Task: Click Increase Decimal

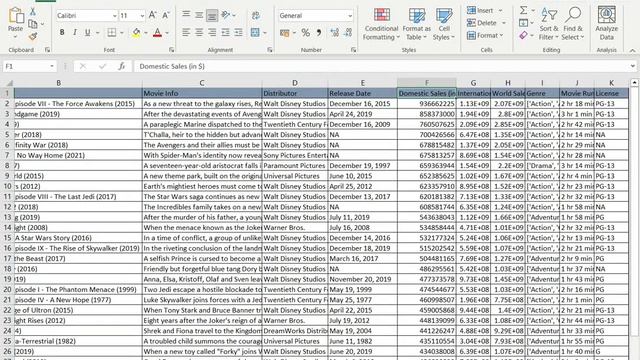Action: coord(335,33)
